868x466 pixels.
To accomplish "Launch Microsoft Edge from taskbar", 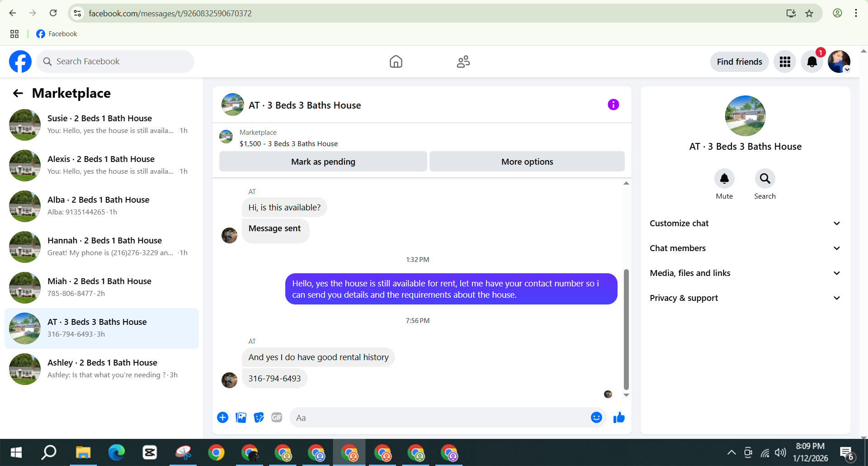I will 117,452.
